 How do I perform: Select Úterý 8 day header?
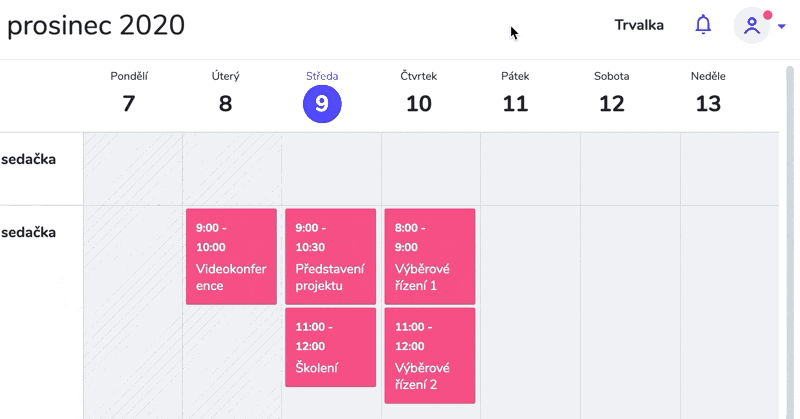pos(225,93)
